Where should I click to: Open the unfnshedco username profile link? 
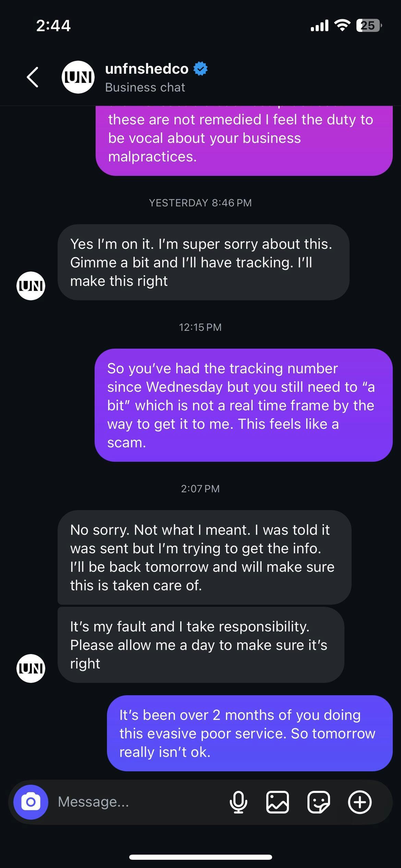point(147,69)
